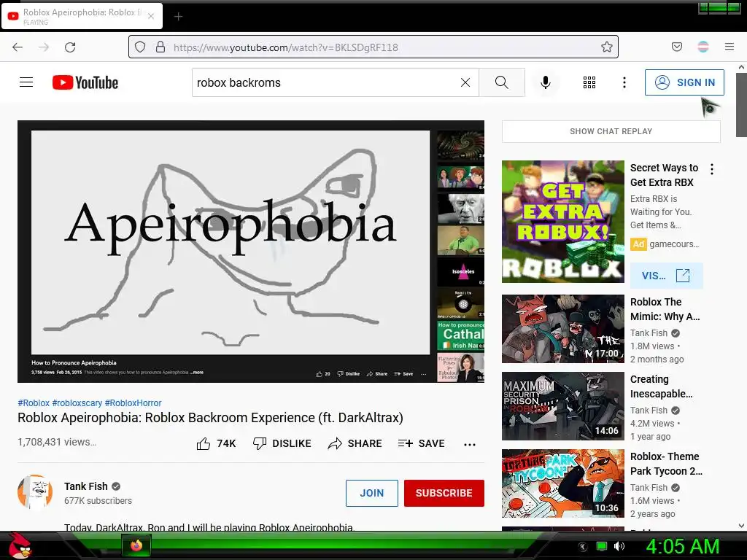Image resolution: width=747 pixels, height=560 pixels.
Task: Open the Tank Fish channel name link
Action: (86, 486)
